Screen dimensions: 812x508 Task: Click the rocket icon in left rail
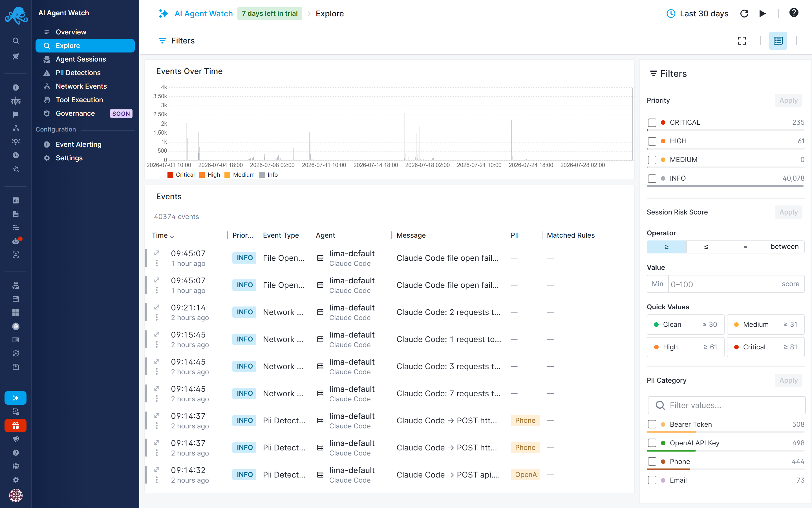coord(16,56)
